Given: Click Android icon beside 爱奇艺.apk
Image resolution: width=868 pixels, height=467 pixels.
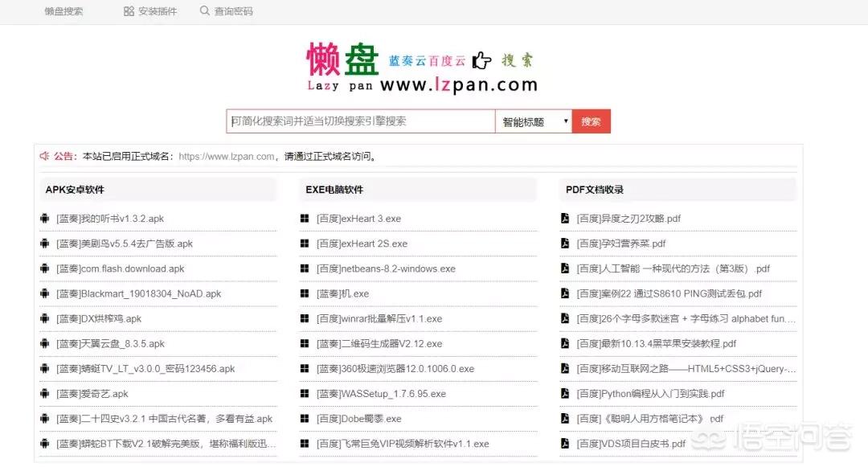Looking at the screenshot, I should [x=44, y=393].
